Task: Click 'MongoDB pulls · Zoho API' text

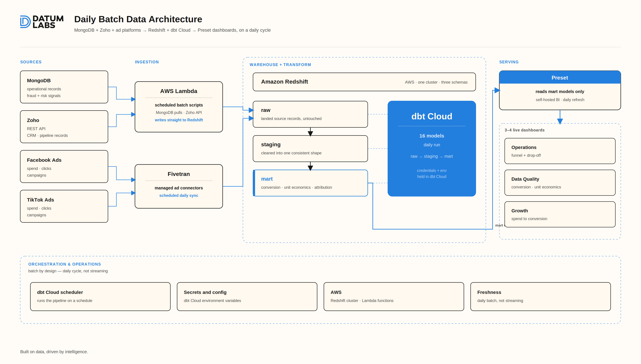Action: [179, 113]
